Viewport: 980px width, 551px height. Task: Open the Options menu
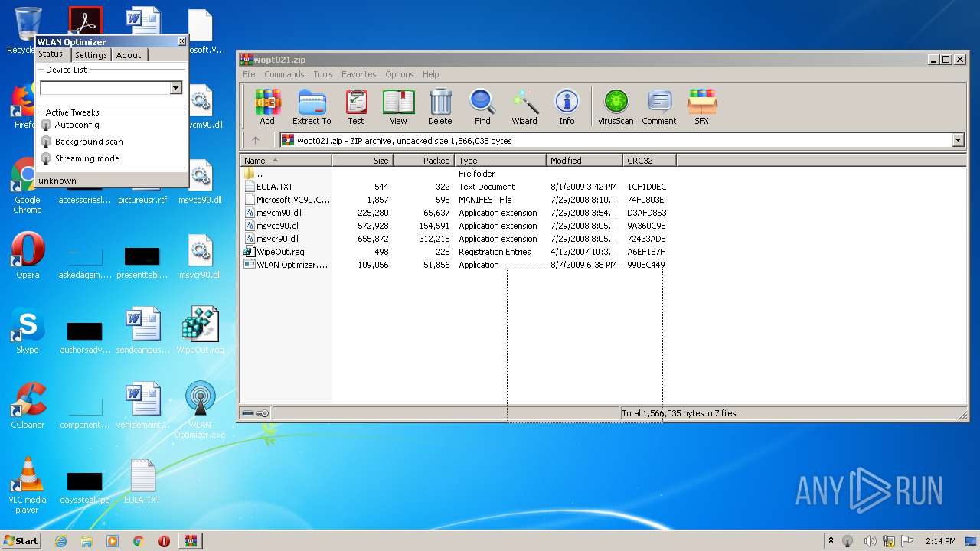pos(400,74)
